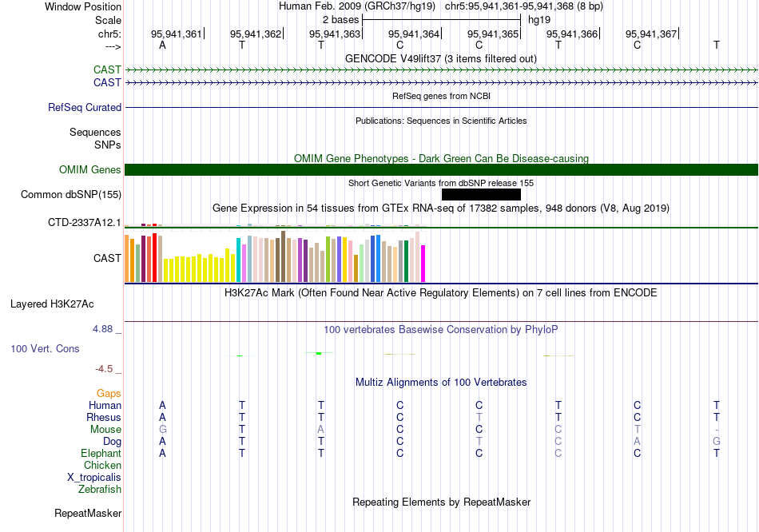Click the Mouse row's gray A base
The height and width of the screenshot is (532, 759).
320,430
